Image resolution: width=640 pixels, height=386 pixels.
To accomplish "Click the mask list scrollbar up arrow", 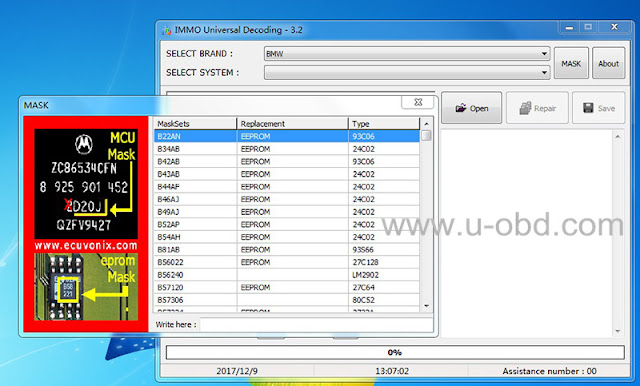I will (427, 124).
